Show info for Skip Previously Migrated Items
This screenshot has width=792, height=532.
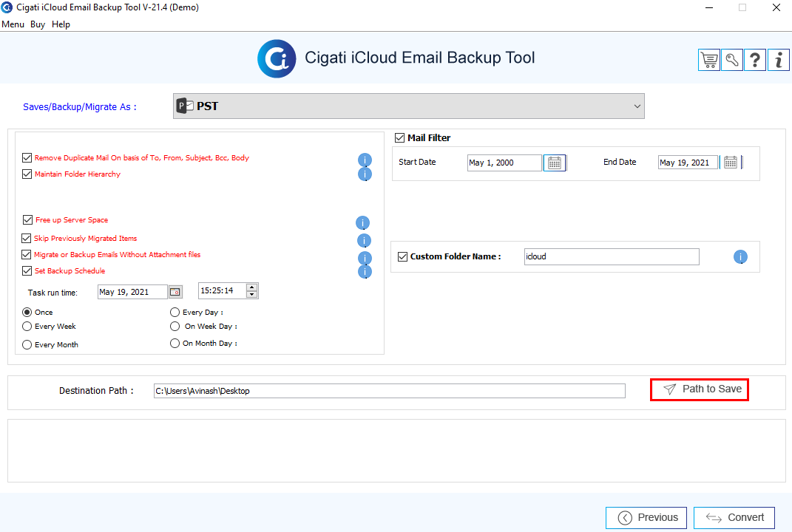click(x=364, y=240)
